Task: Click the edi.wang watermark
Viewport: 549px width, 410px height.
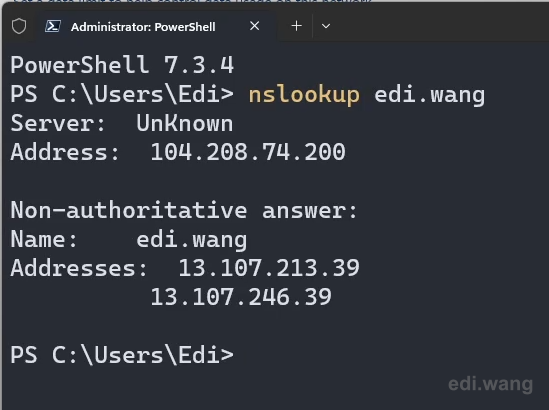Action: point(491,384)
